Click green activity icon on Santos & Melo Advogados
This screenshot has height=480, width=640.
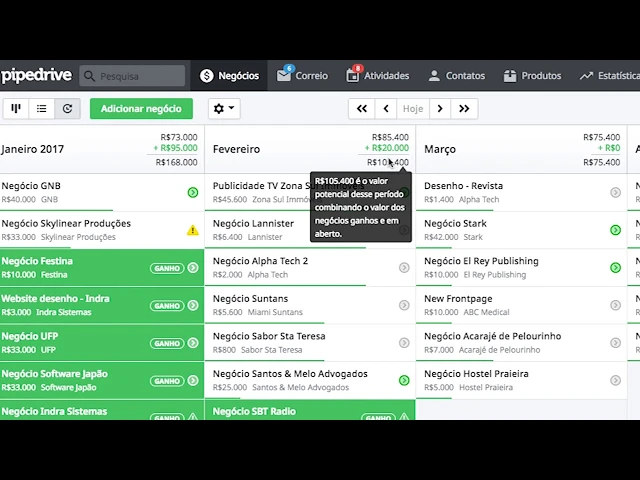404,380
